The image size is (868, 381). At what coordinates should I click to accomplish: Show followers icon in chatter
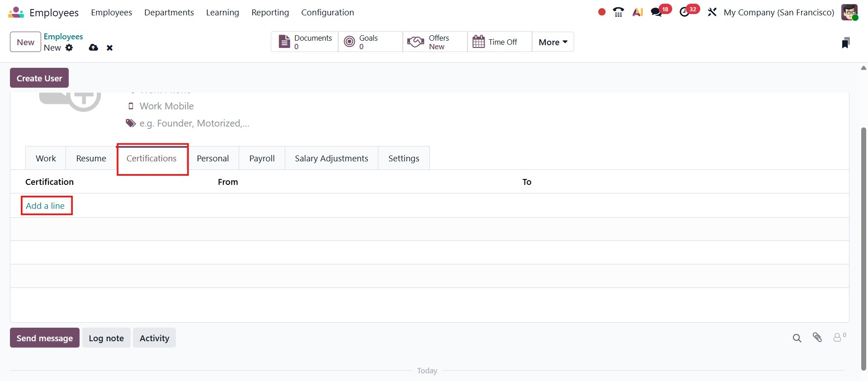(839, 337)
